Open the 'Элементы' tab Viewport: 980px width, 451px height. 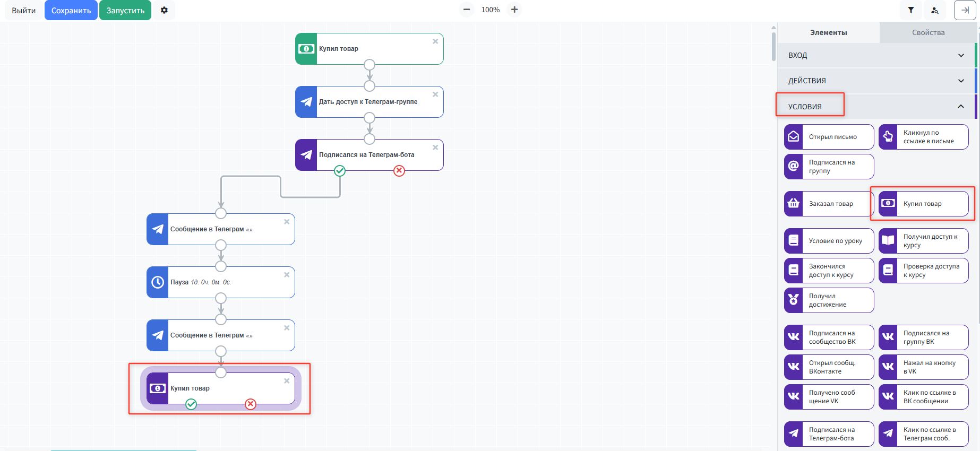828,32
